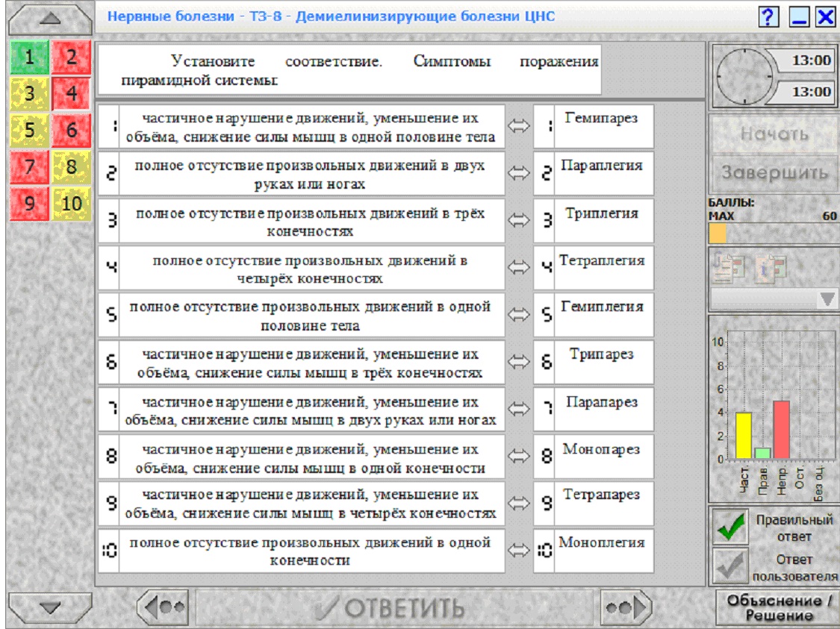Click match arrow for row 5 Гемиплегия
Screen dimensions: 840x629
point(519,314)
